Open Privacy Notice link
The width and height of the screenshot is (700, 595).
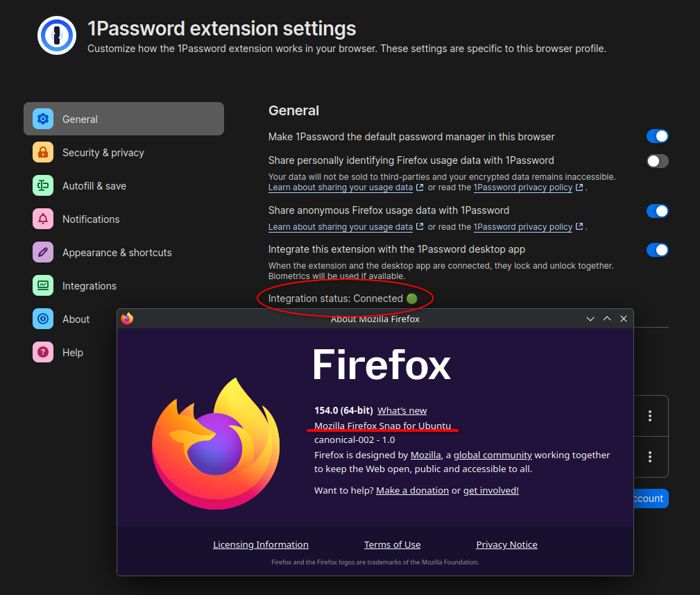click(x=506, y=544)
